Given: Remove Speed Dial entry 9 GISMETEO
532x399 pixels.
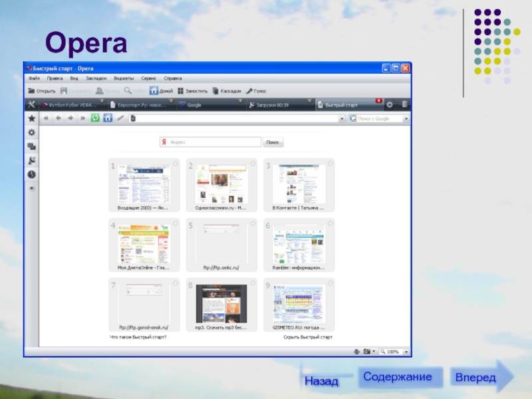Looking at the screenshot, I should pos(330,283).
